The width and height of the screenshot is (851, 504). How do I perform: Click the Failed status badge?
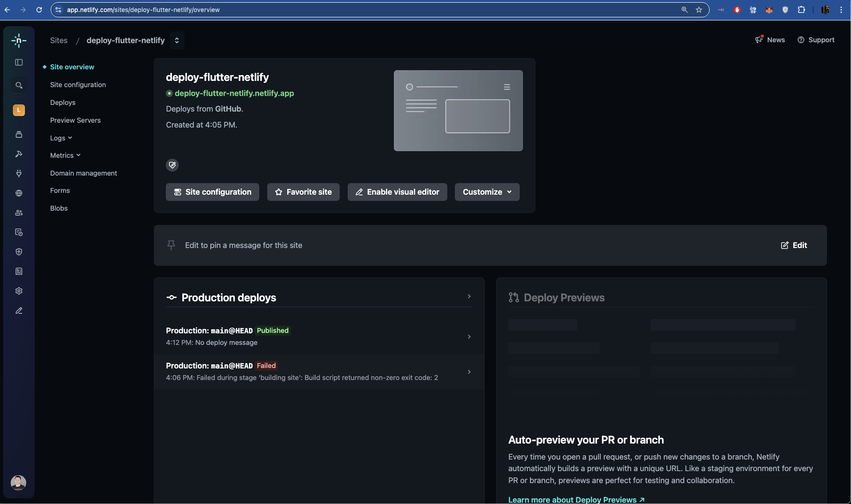point(266,366)
